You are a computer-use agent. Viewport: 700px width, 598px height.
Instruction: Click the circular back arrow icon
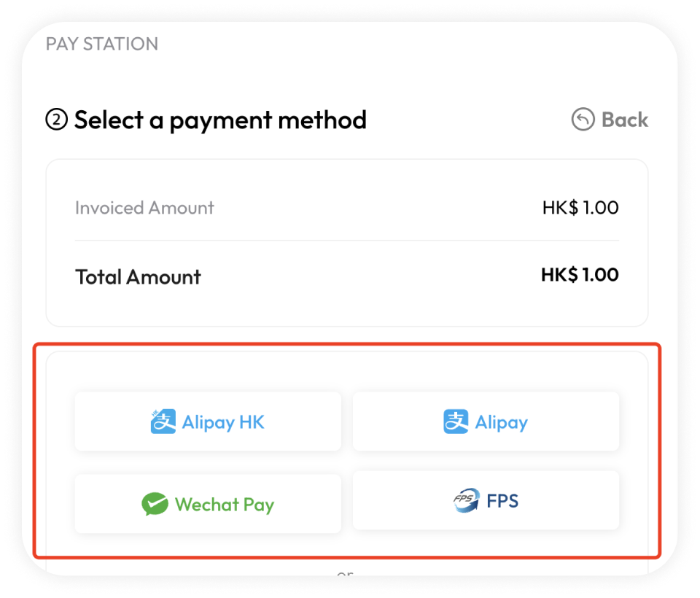click(x=583, y=120)
